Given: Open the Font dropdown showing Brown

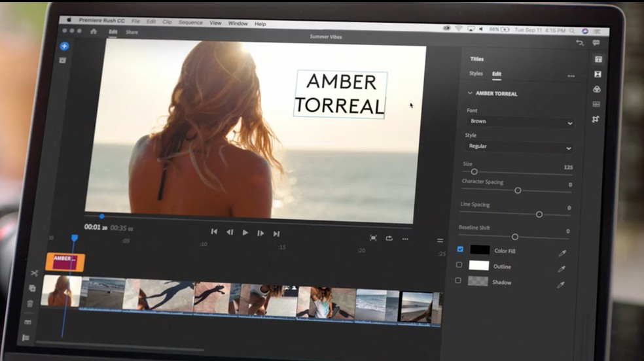Looking at the screenshot, I should [520, 122].
